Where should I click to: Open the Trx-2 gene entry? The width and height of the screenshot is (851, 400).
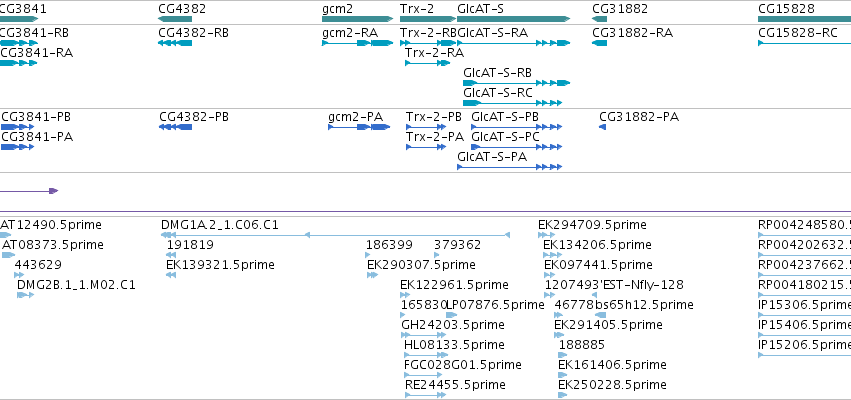click(428, 19)
